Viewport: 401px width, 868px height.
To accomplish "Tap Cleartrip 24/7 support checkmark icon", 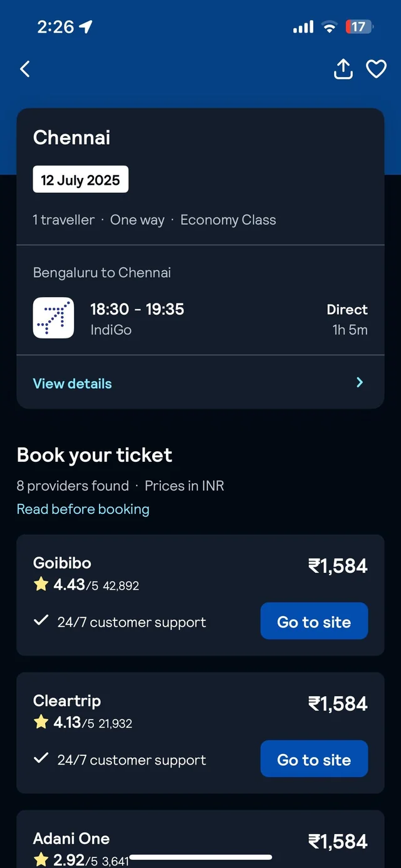I will (41, 759).
